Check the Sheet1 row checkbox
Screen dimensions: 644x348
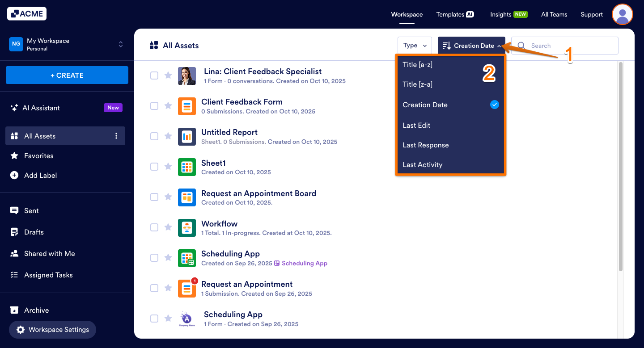tap(154, 166)
